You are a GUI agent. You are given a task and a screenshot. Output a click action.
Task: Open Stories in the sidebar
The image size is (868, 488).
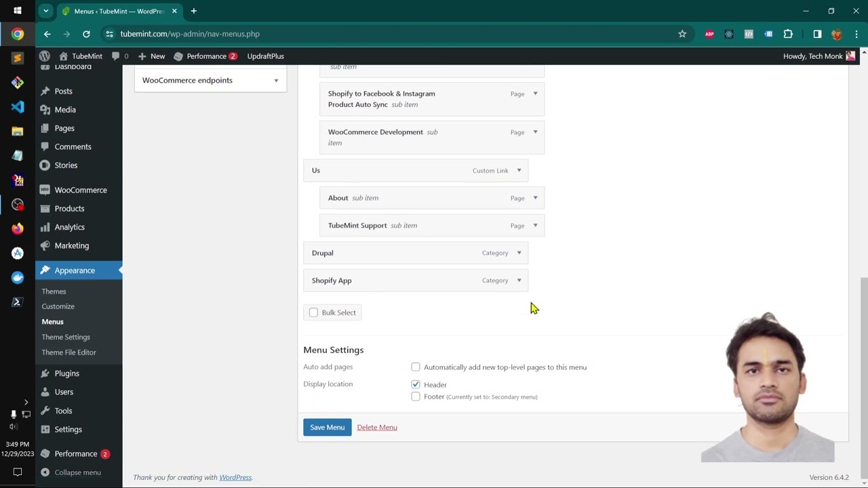(66, 165)
